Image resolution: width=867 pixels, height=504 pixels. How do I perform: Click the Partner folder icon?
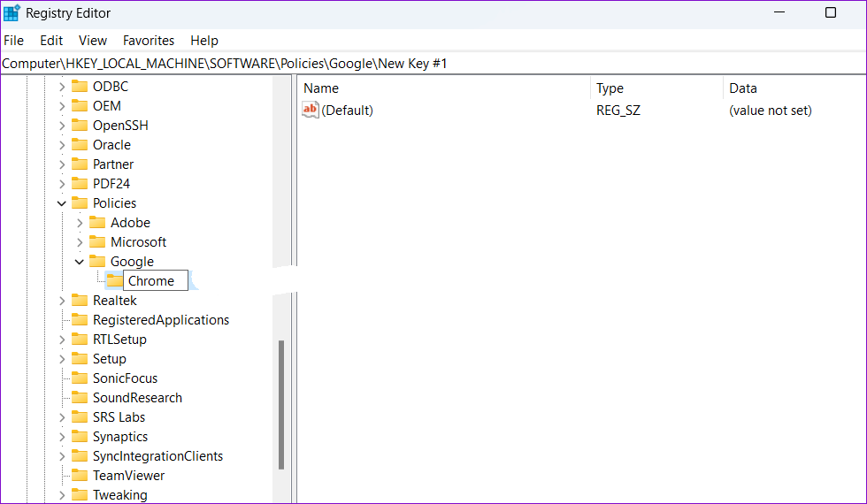(80, 164)
